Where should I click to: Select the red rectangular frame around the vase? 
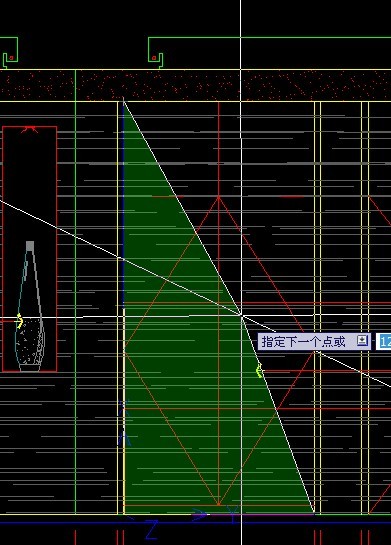point(30,249)
